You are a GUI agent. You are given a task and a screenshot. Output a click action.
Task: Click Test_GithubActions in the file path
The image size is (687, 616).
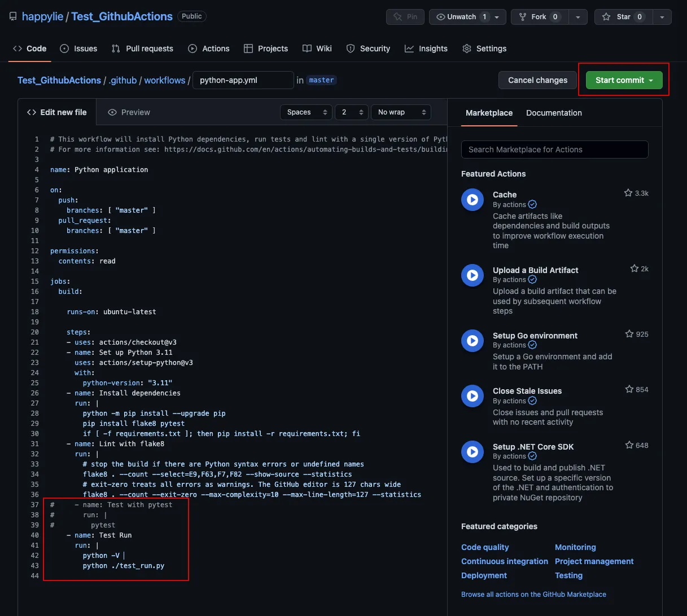(x=59, y=80)
